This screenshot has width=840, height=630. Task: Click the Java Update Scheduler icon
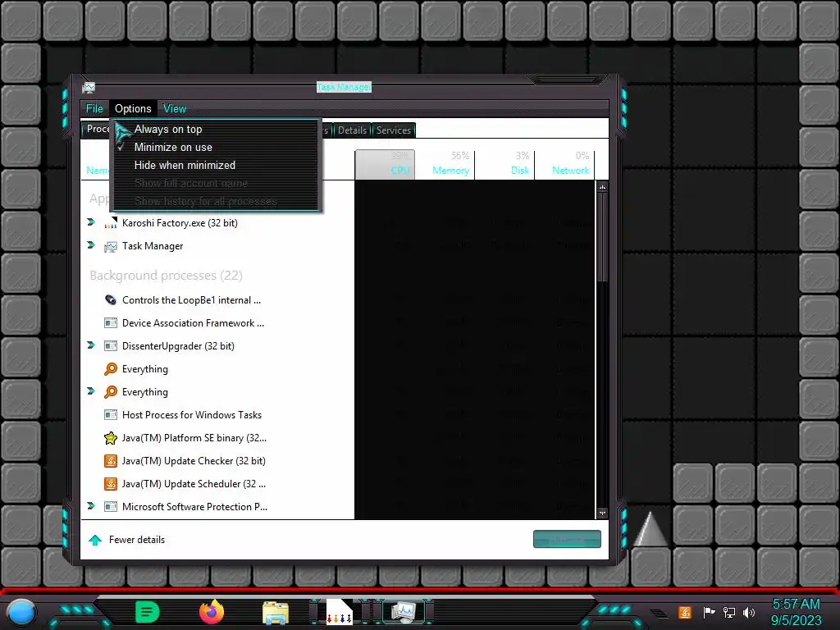[x=111, y=484]
